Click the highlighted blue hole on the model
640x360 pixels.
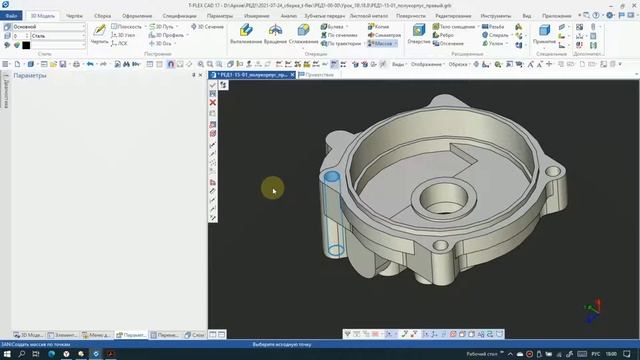pos(331,177)
